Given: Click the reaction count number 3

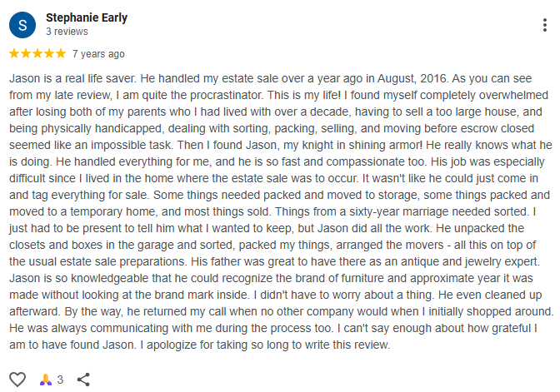Looking at the screenshot, I should [x=60, y=380].
